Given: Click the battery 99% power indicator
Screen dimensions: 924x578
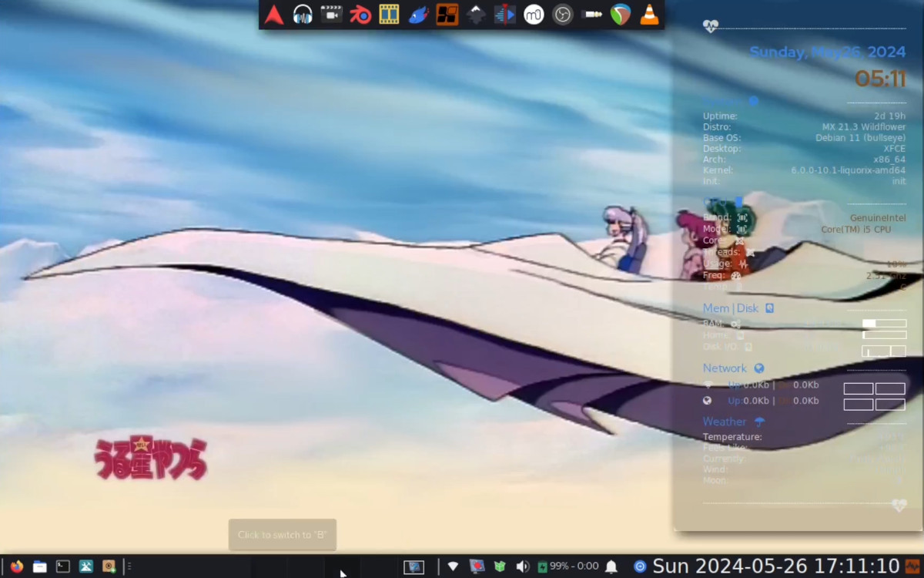Looking at the screenshot, I should [568, 566].
